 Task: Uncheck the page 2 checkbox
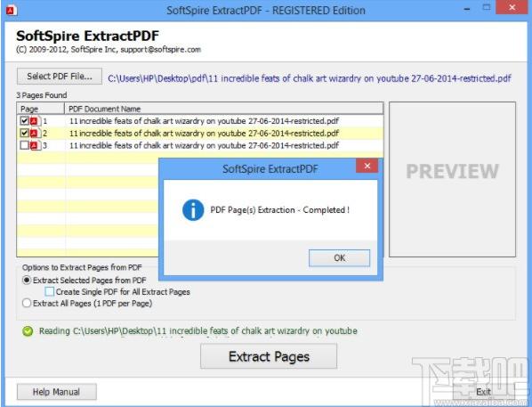24,134
